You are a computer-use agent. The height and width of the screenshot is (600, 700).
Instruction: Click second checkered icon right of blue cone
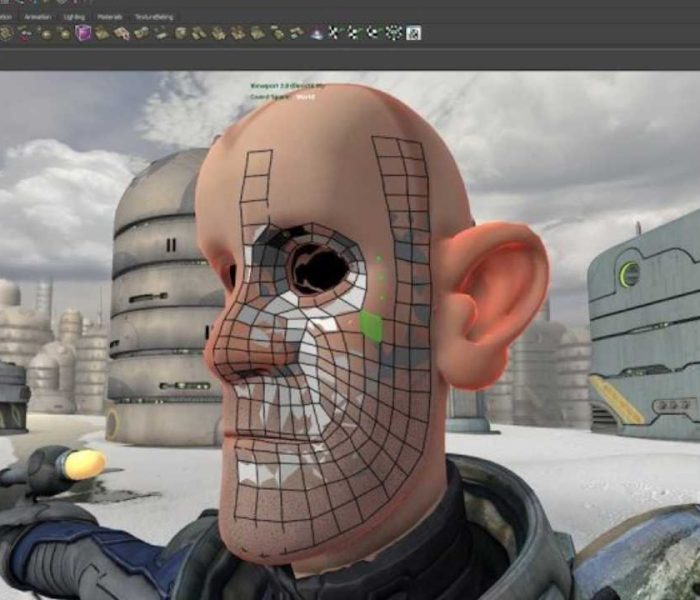355,33
